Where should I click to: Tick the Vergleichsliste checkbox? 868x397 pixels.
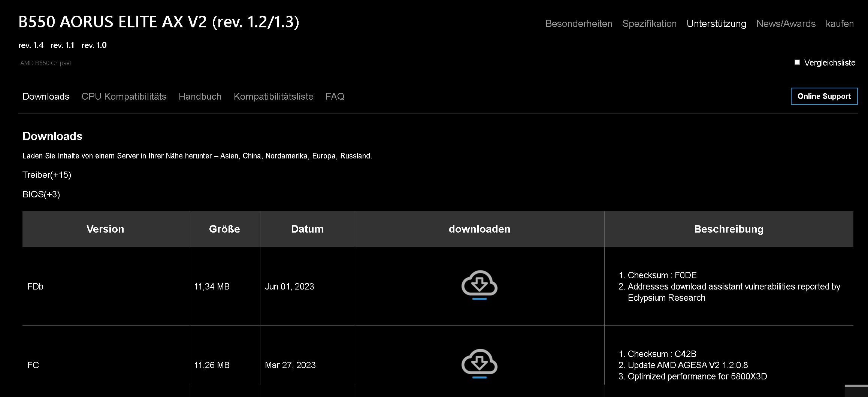coord(797,62)
